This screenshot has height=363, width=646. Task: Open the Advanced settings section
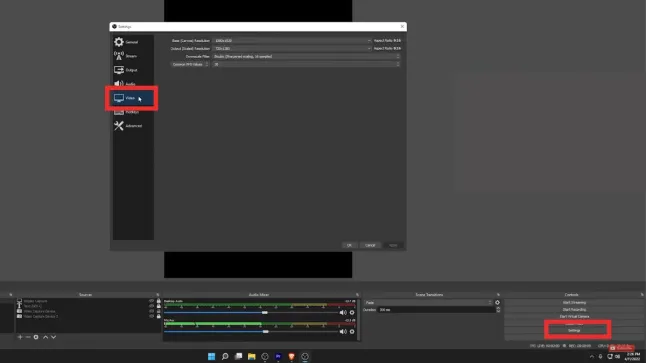[x=133, y=126]
